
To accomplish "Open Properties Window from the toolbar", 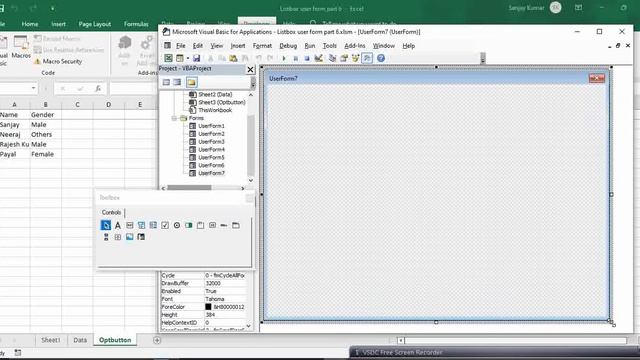I will click(x=344, y=58).
